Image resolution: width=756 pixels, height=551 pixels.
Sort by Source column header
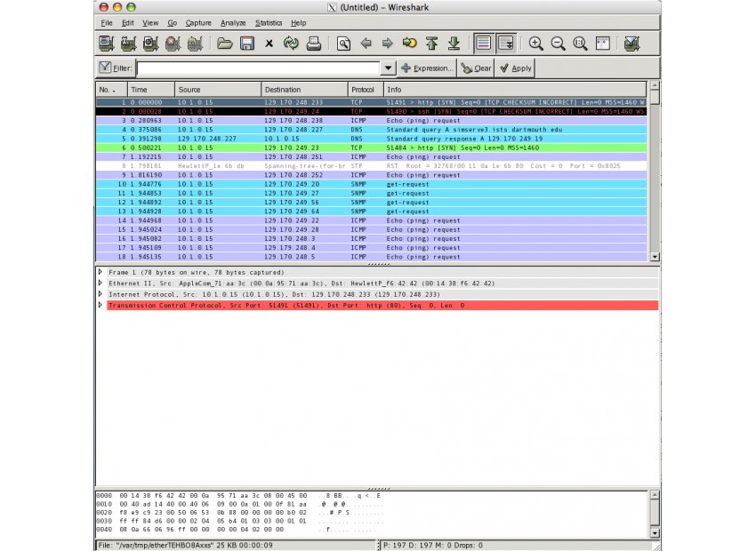pyautogui.click(x=218, y=90)
